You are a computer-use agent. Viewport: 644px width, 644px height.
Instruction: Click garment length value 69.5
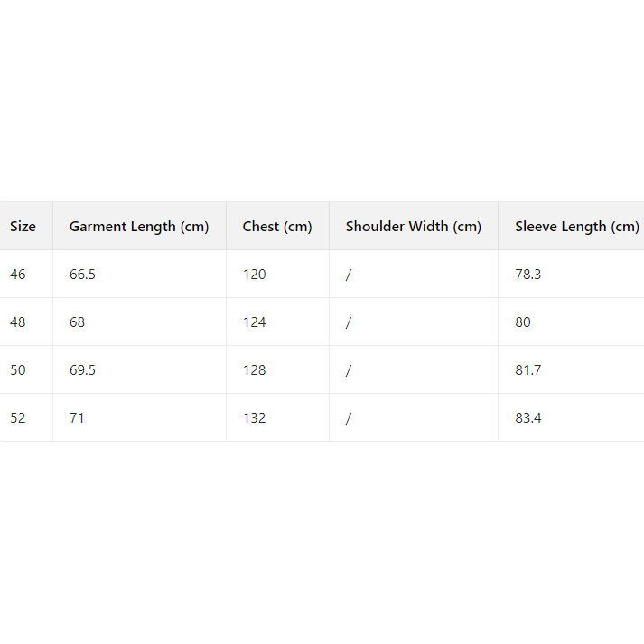(x=82, y=370)
